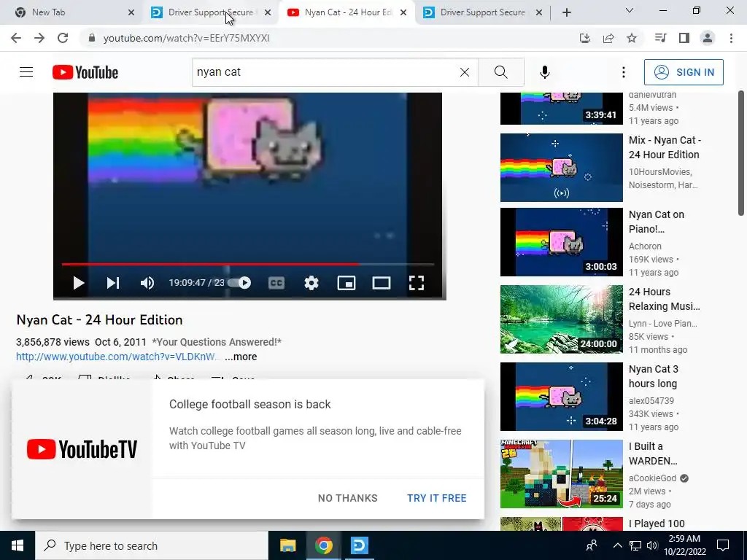Screen dimensions: 747x560
Task: Click the address bar URL
Action: point(186,38)
